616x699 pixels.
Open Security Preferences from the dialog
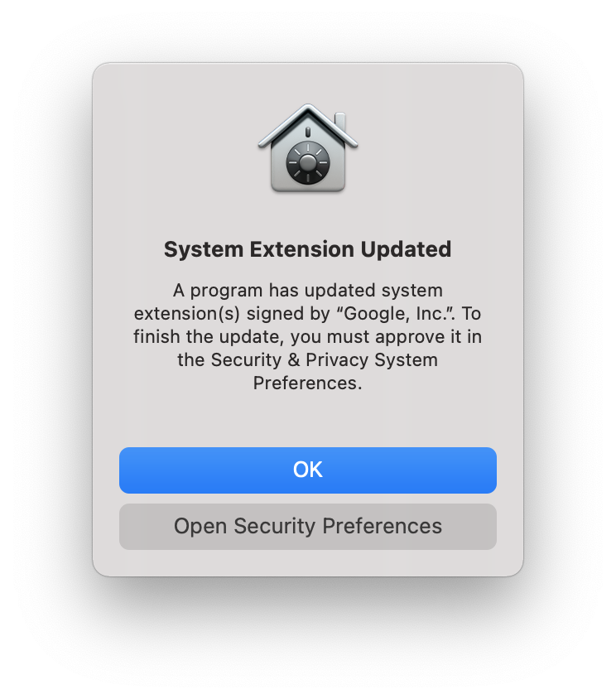coord(307,527)
